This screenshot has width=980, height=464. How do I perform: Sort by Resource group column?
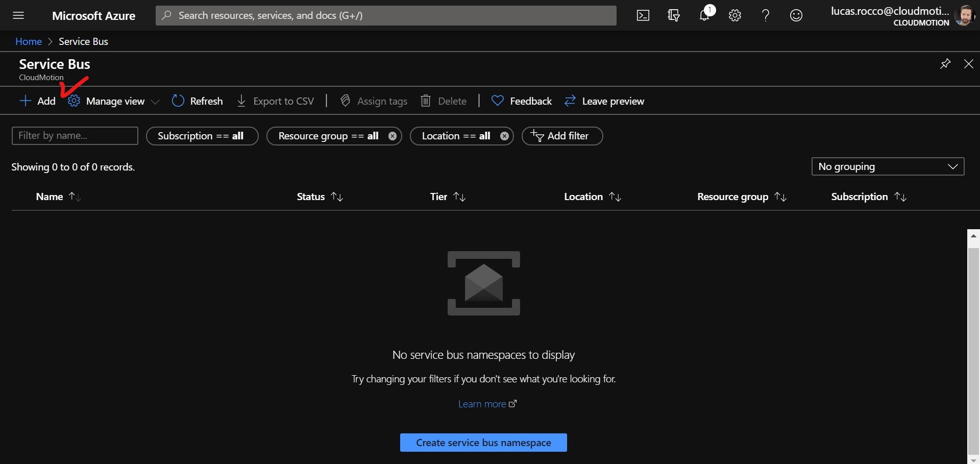click(742, 197)
